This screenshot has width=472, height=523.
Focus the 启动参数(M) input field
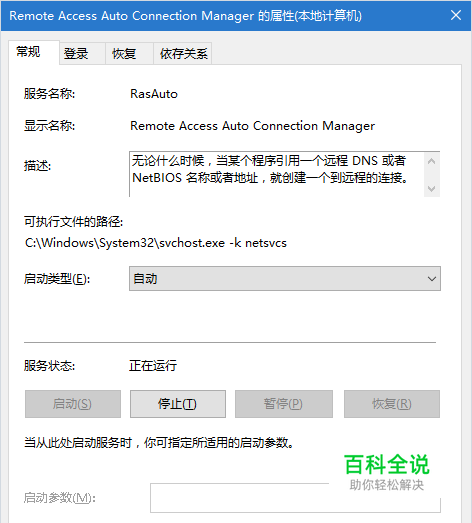click(x=295, y=498)
